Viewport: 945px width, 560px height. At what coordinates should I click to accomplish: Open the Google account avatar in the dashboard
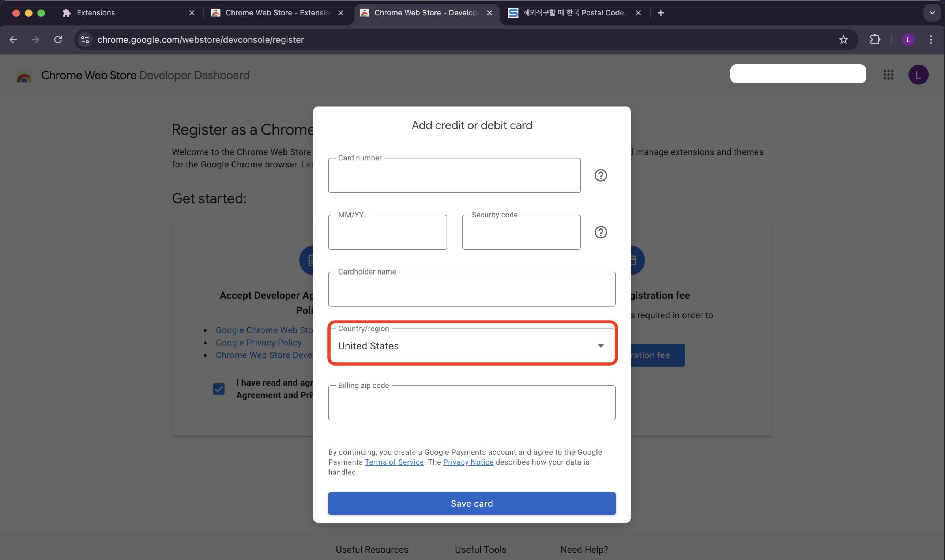pyautogui.click(x=918, y=75)
